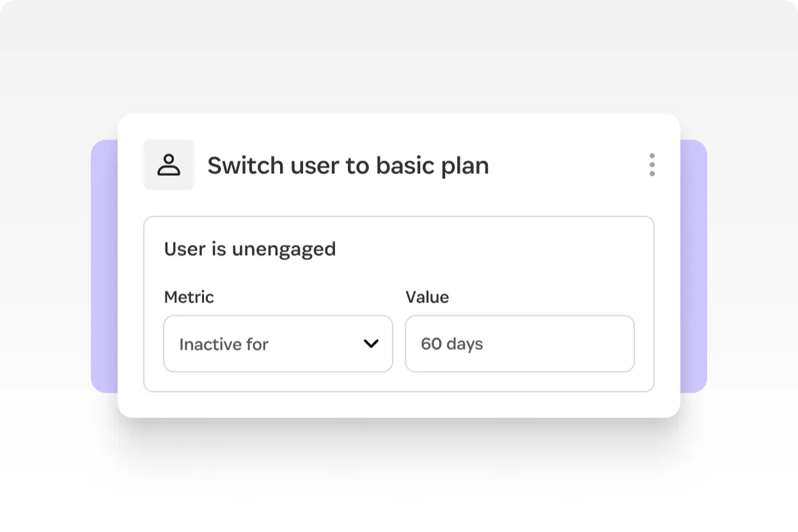Click the User is unengaged condition header

point(249,249)
